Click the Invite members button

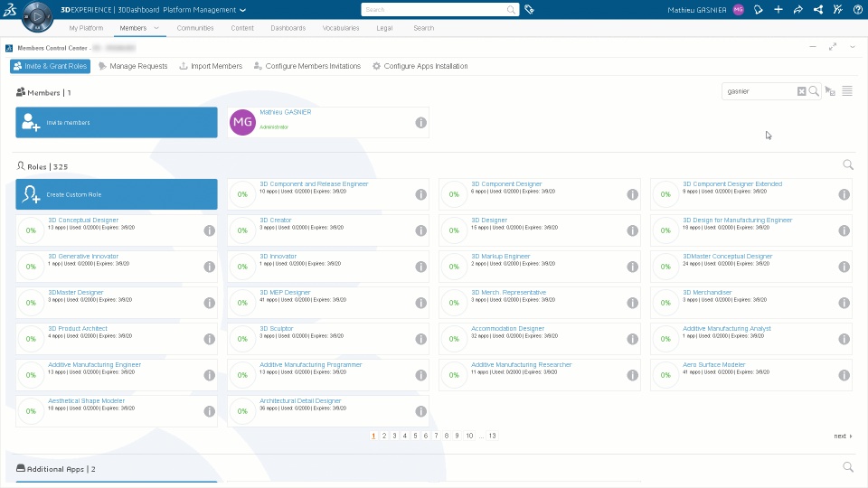point(117,122)
